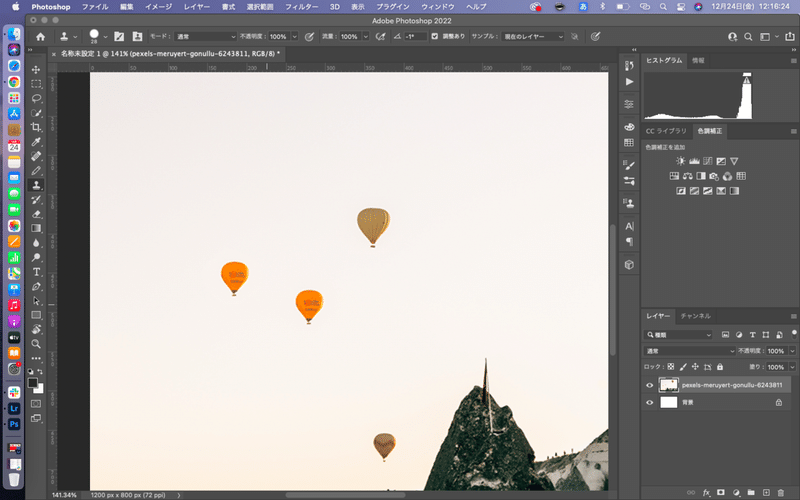The height and width of the screenshot is (500, 800).
Task: Select the Clone Stamp tool in toolbox
Action: (36, 185)
